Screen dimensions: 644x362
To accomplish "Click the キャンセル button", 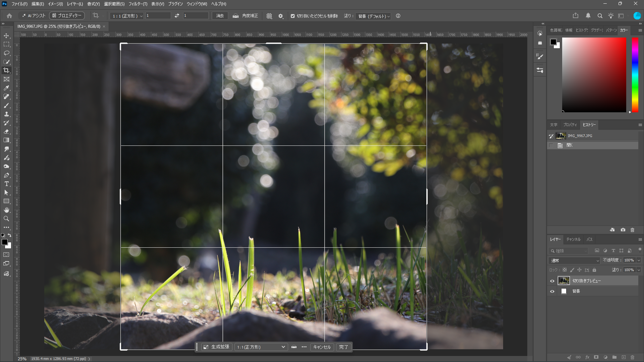I will pyautogui.click(x=322, y=347).
